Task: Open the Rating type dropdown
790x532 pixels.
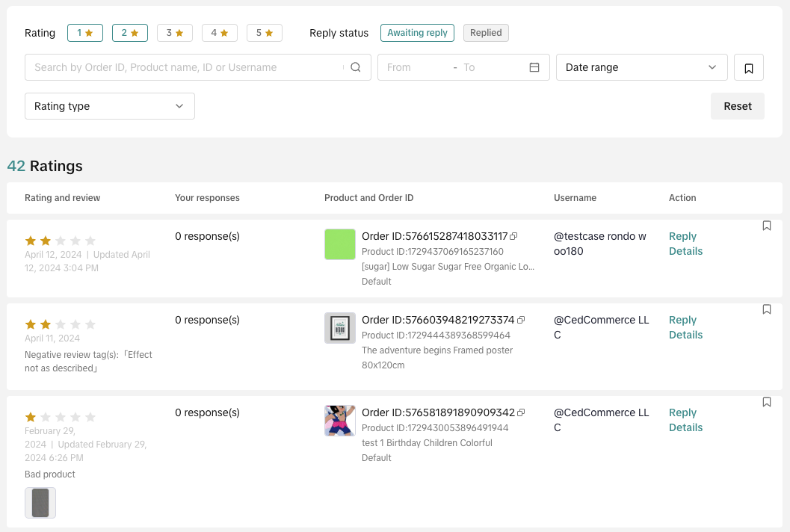Action: [x=109, y=106]
